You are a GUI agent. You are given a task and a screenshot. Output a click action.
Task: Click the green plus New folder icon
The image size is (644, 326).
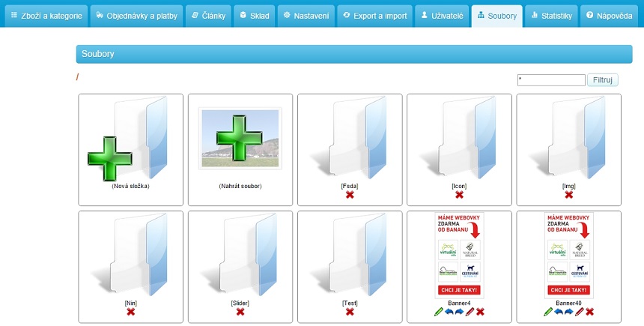click(109, 158)
